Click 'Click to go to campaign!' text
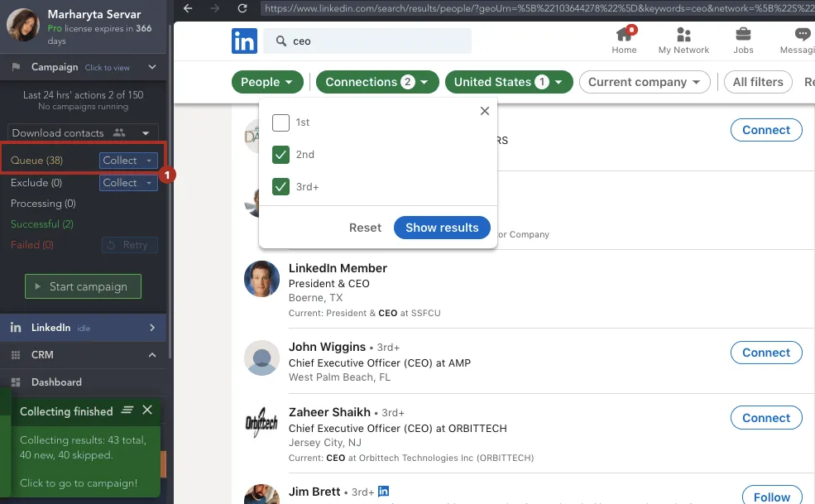 tap(79, 483)
